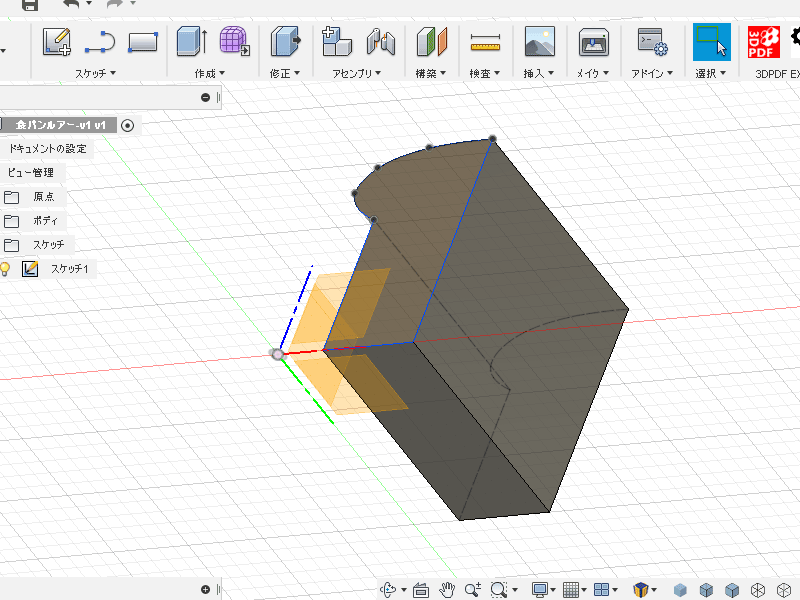
Task: Select the Line/Arc sketch tool
Action: (100, 42)
